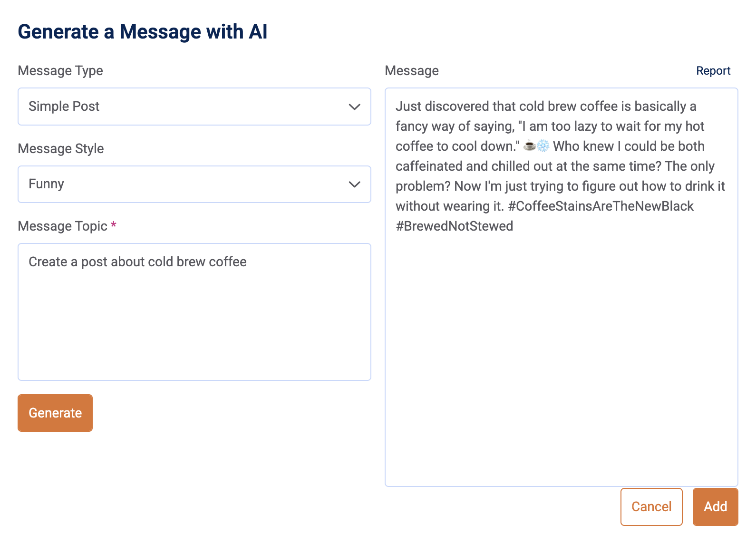Image resolution: width=756 pixels, height=544 pixels.
Task: Click the Message label above the generated text
Action: click(412, 70)
